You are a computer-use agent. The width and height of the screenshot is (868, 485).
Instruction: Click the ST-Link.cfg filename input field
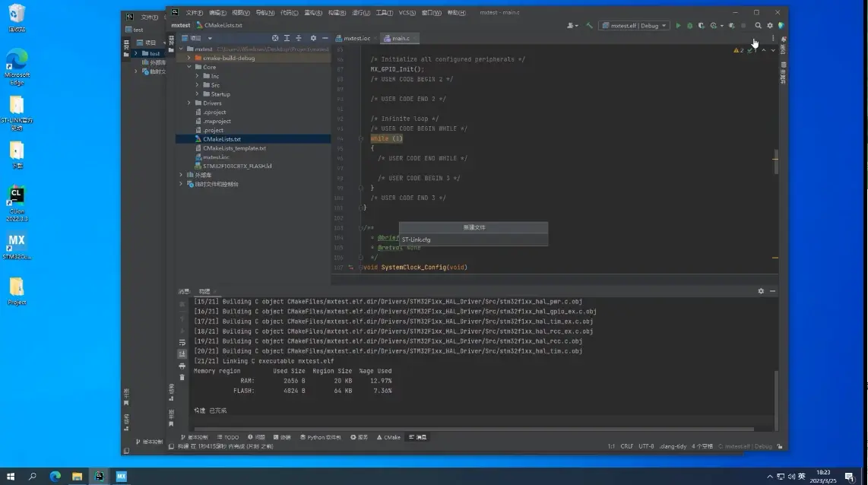pyautogui.click(x=473, y=239)
